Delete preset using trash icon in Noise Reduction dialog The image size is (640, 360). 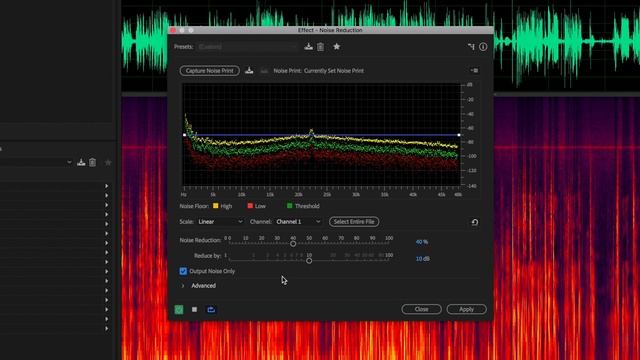point(321,47)
